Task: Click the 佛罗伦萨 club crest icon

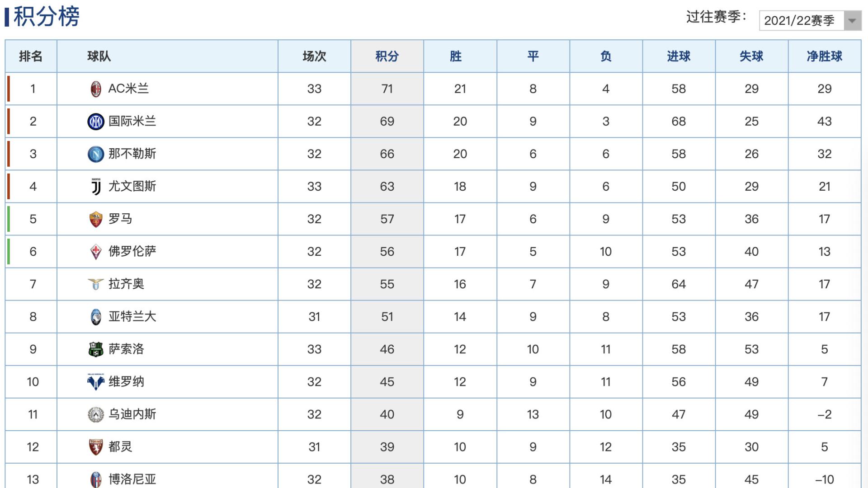Action: point(96,252)
